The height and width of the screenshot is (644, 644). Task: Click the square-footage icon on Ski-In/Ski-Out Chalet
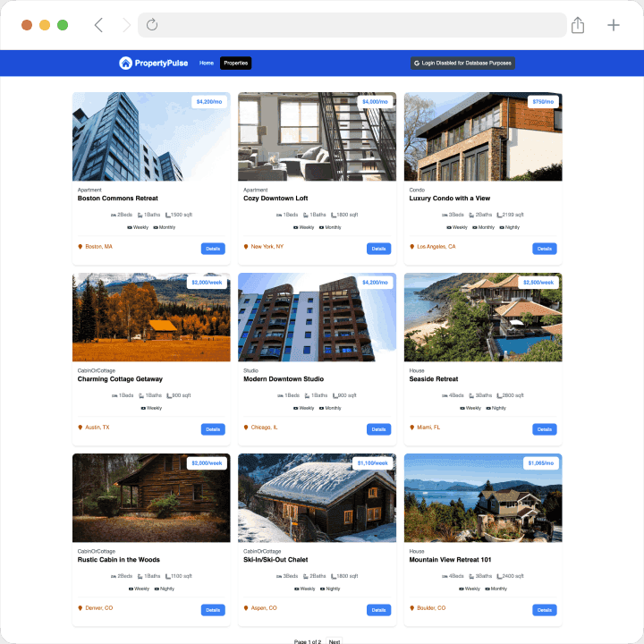pyautogui.click(x=334, y=576)
